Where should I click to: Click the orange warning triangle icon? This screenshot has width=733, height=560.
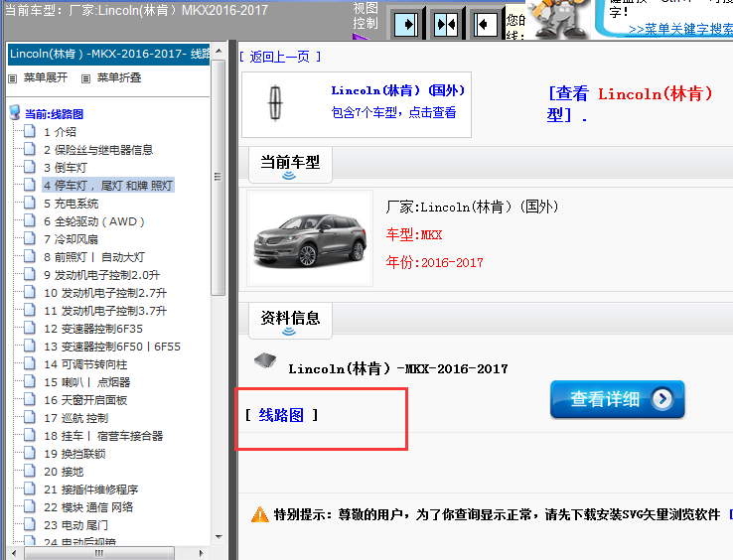tap(260, 514)
